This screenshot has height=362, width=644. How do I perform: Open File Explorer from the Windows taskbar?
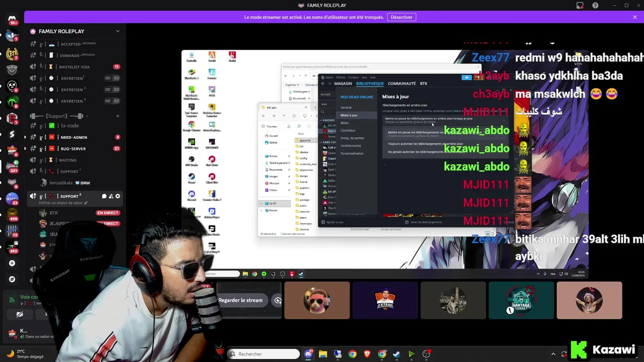323,354
